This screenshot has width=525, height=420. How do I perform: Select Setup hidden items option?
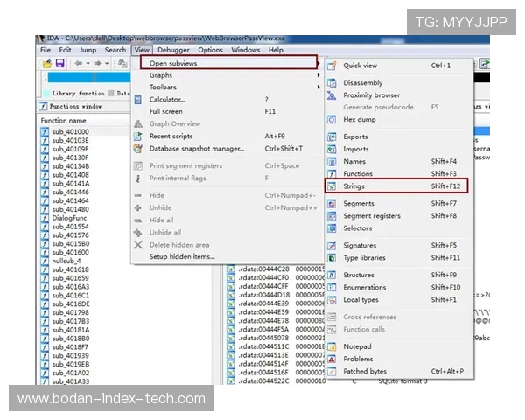coord(181,256)
